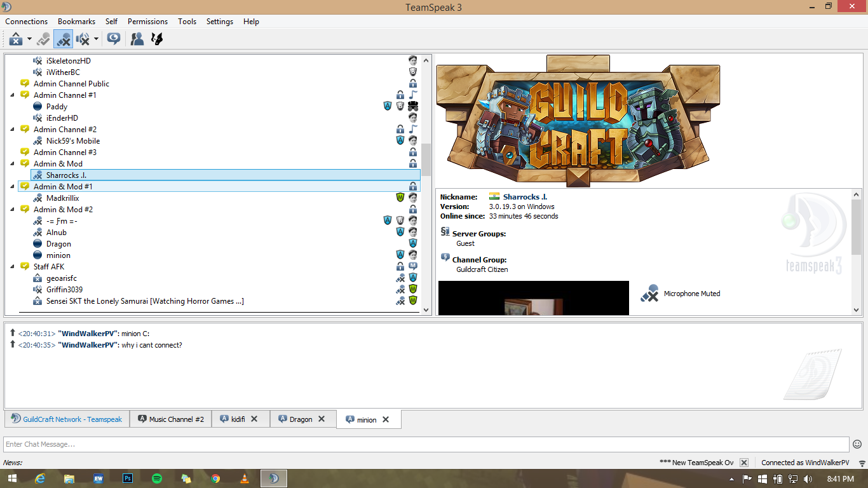Click the muted mic icon on geoarisfc's row
Viewport: 868px width, 488px height.
point(400,278)
